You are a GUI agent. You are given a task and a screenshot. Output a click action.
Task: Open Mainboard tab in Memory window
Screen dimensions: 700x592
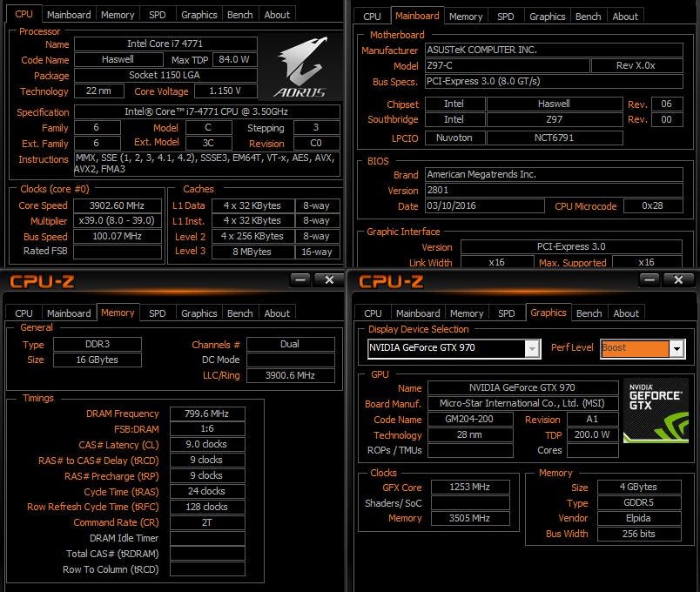[x=69, y=313]
